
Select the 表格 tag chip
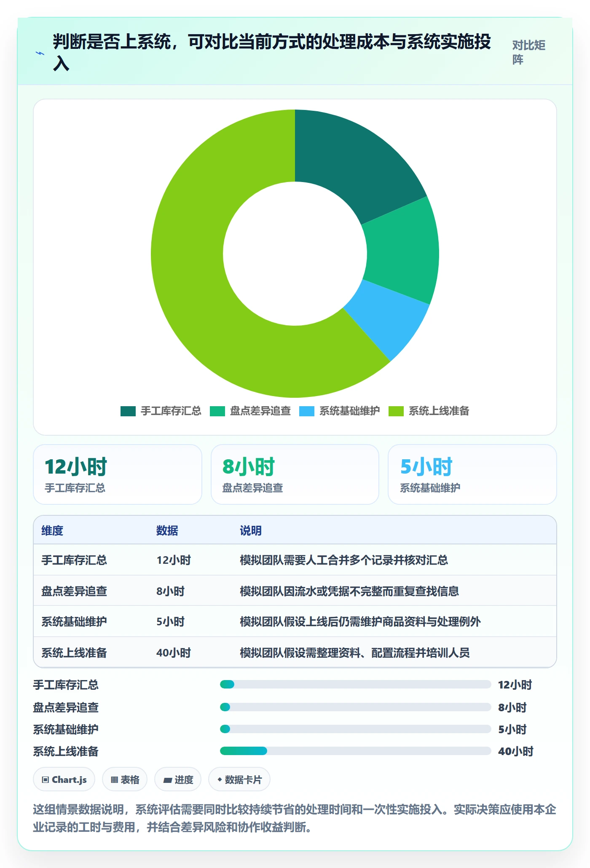coord(125,780)
